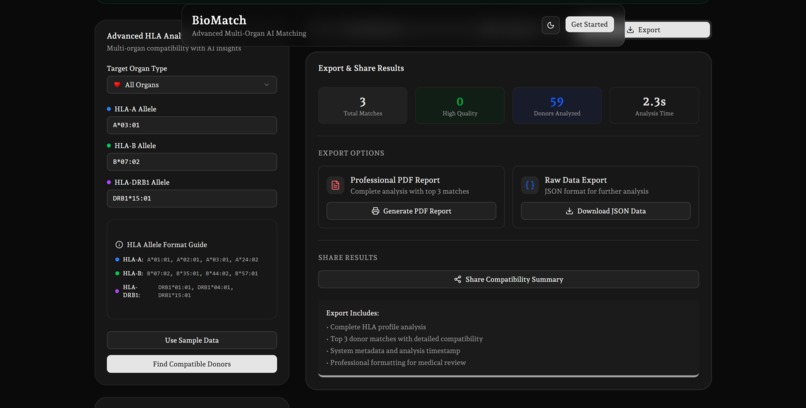
Task: Click the BioMatch title
Action: (219, 20)
